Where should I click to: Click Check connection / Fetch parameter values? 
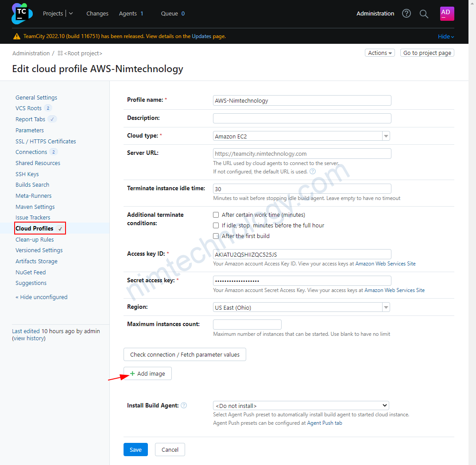[x=185, y=354]
